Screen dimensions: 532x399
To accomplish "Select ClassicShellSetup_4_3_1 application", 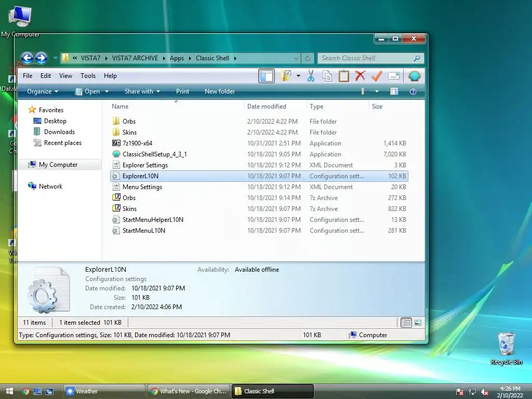I will click(259, 154).
